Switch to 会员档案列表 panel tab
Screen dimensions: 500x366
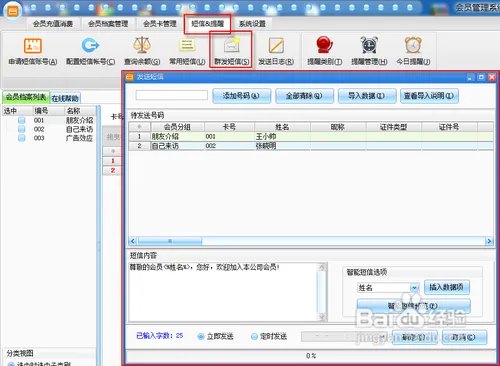[26, 97]
